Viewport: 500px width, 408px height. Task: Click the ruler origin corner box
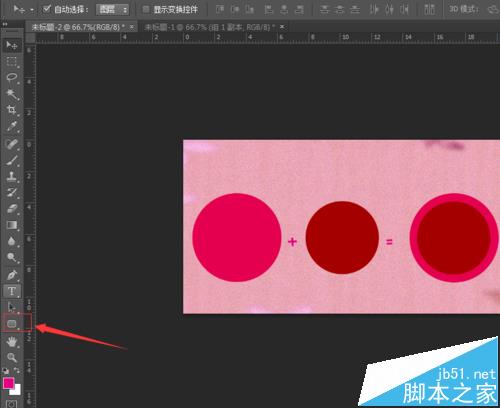(30, 38)
